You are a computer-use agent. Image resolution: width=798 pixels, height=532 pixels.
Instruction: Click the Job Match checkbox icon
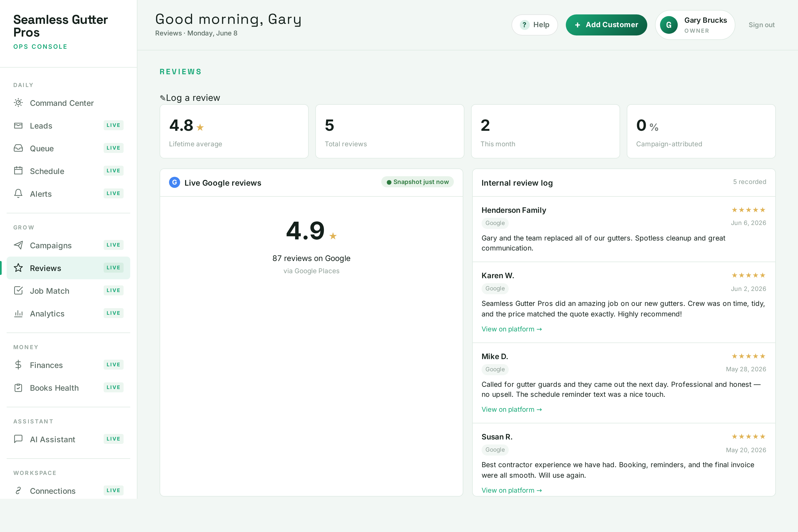click(18, 290)
